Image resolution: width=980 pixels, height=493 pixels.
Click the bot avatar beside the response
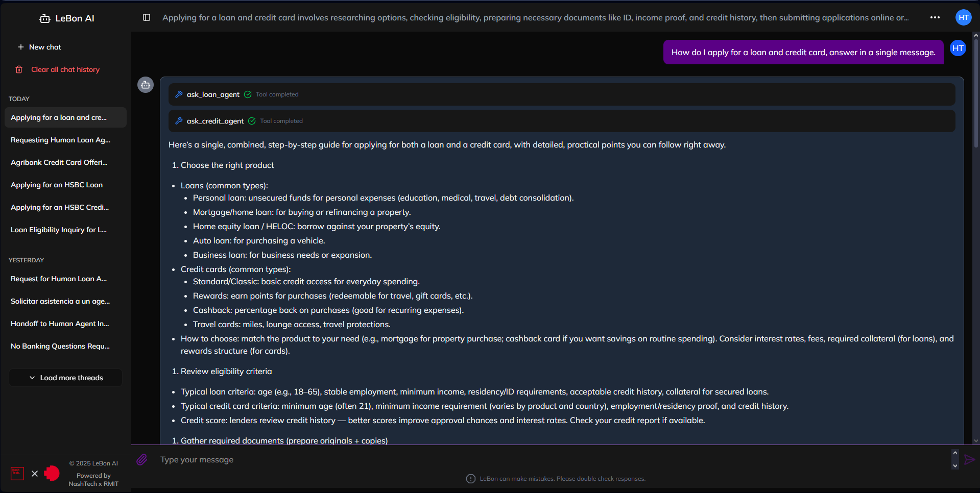[146, 85]
